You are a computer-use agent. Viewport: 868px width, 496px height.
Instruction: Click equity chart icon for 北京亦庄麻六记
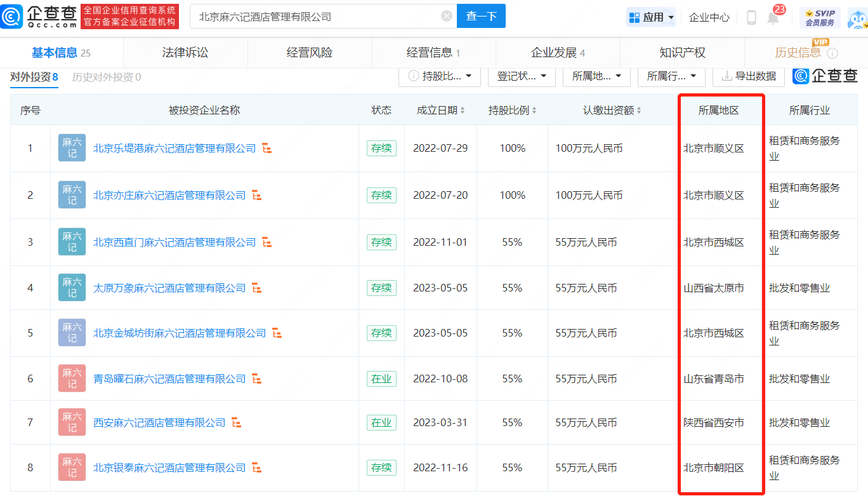[x=257, y=196]
